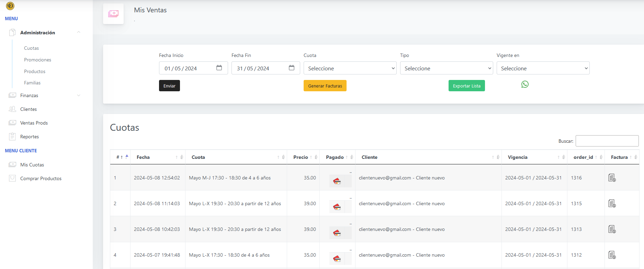
Task: Go to Clientes section
Action: click(29, 109)
